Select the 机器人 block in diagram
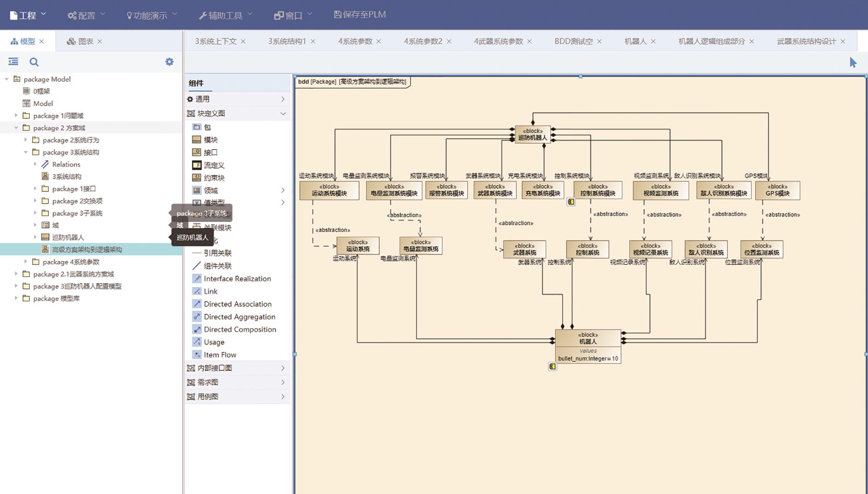This screenshot has width=868, height=494. click(x=588, y=346)
